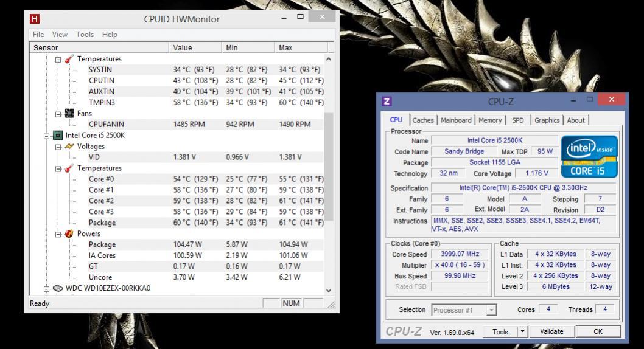The height and width of the screenshot is (349, 644).
Task: Collapse the Fans tree node
Action: pos(58,114)
